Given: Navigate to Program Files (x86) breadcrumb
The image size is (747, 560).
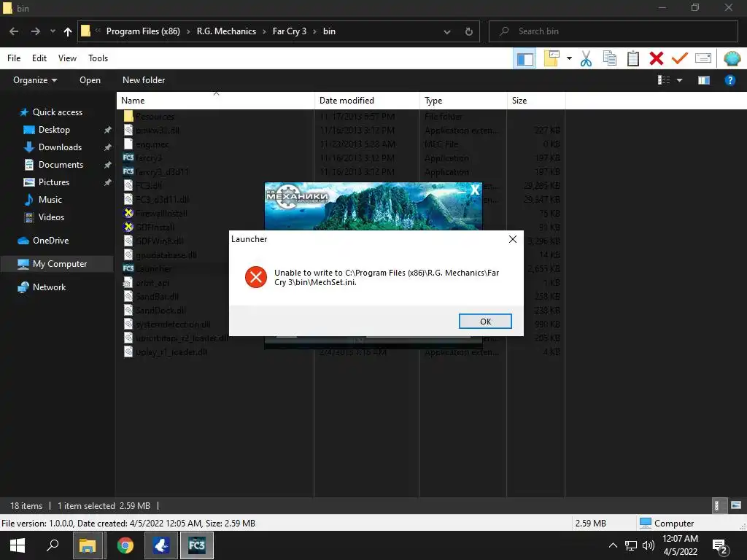Looking at the screenshot, I should pos(143,31).
